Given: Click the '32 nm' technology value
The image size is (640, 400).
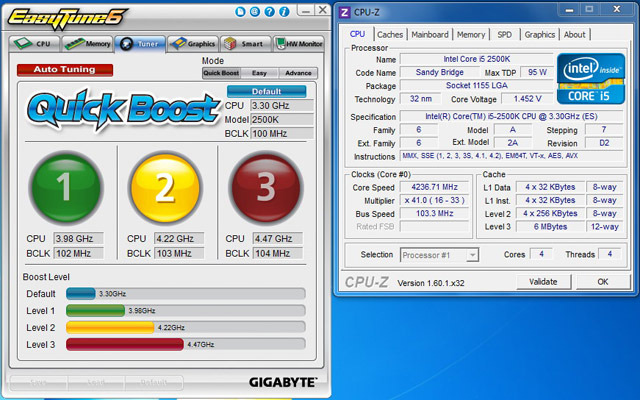Looking at the screenshot, I should (x=420, y=99).
